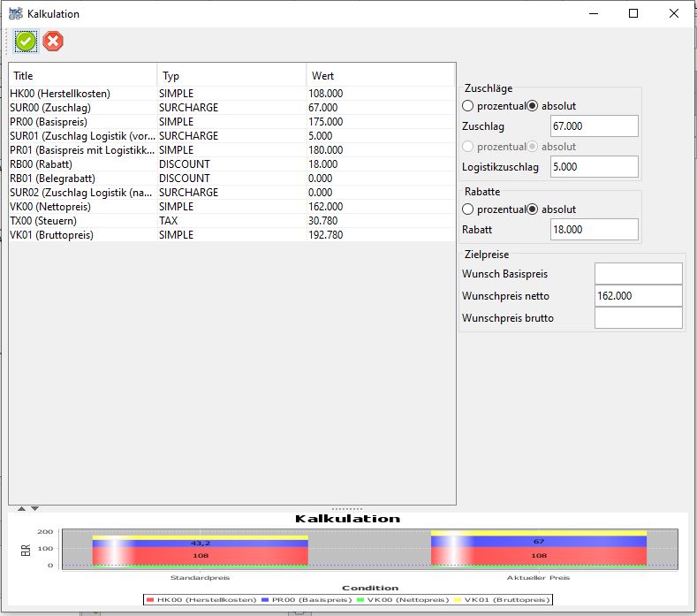This screenshot has height=616, width=697.
Task: Click red HK00 legend swatch in chart
Action: 150,599
